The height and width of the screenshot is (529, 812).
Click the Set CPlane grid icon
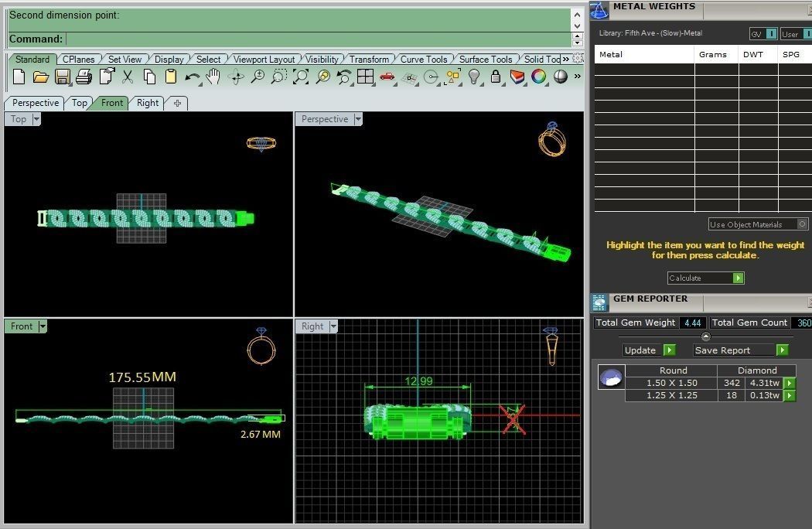pos(410,78)
